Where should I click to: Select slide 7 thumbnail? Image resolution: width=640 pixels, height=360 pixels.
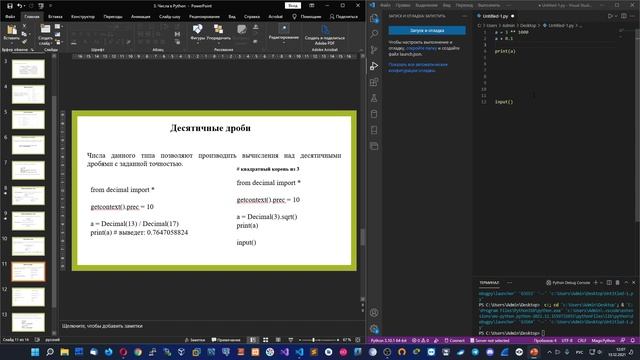coord(28,170)
